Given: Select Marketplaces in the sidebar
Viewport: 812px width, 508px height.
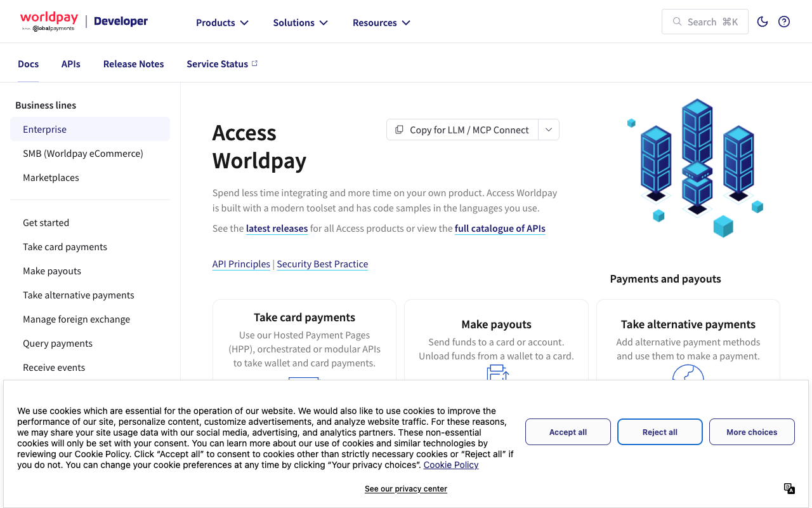Looking at the screenshot, I should (90, 177).
